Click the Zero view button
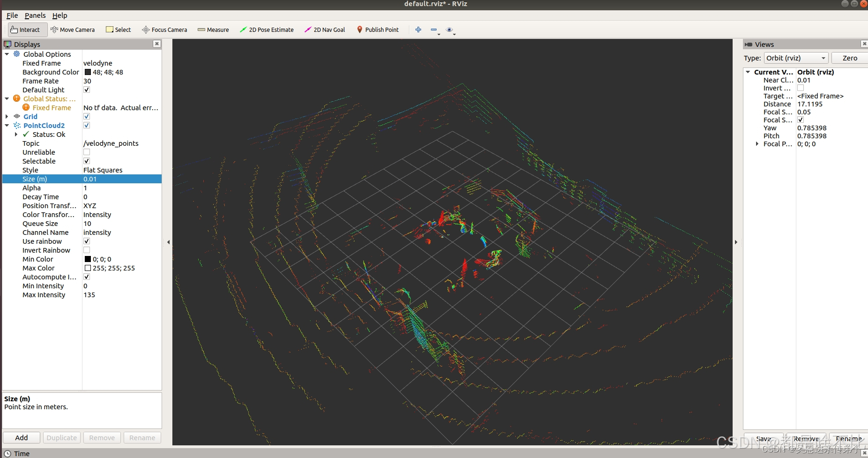The image size is (868, 458). coord(850,58)
